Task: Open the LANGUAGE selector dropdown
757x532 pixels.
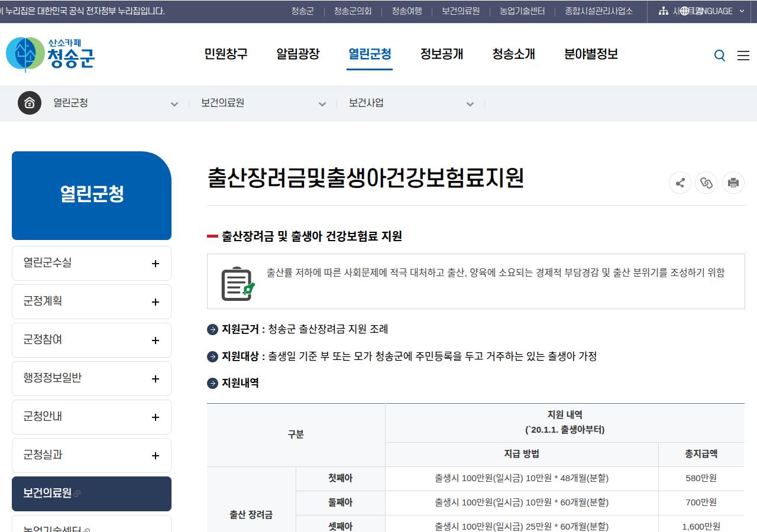Action: pos(713,11)
